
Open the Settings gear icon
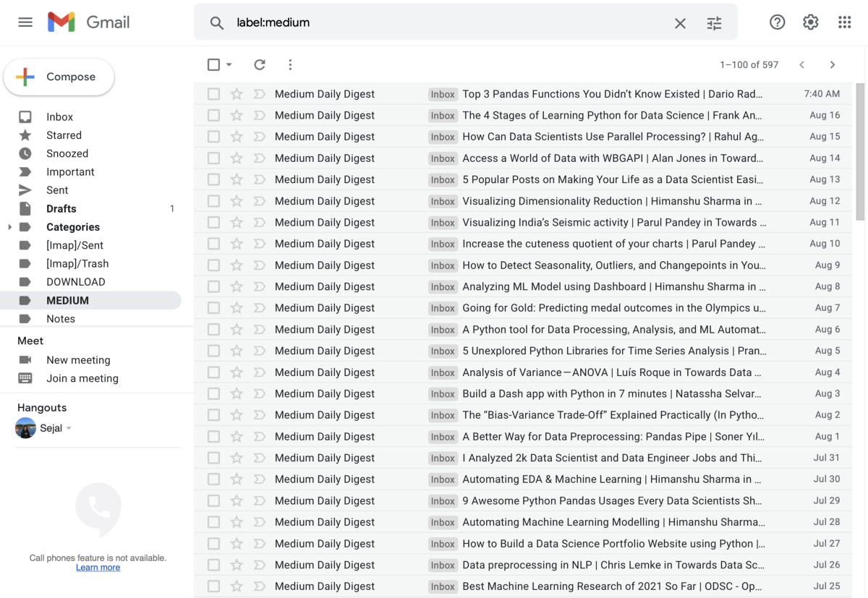click(810, 22)
